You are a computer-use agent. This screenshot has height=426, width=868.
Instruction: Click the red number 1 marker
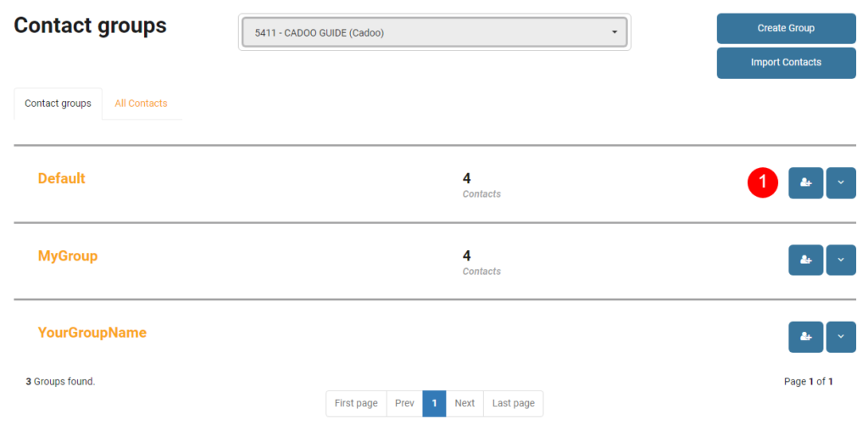coord(763,182)
